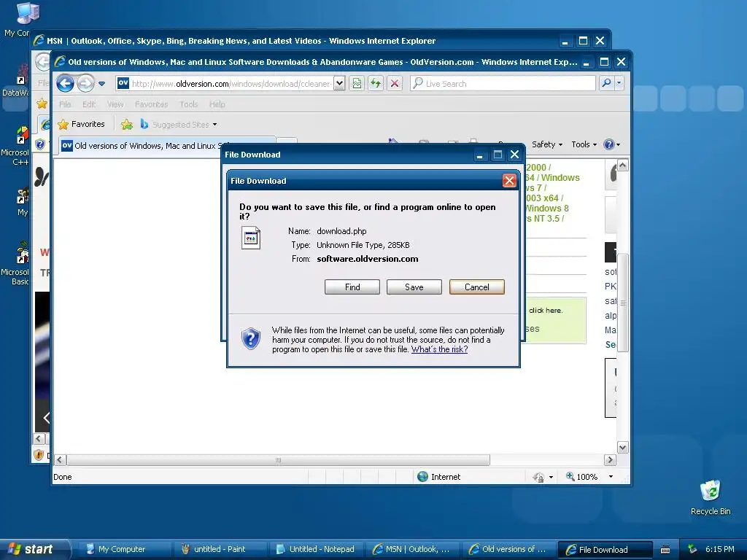Open the search provider dropdown arrow
This screenshot has height=560, width=747.
point(619,83)
